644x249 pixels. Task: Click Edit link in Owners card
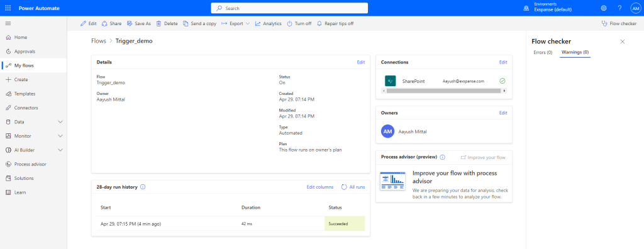coord(503,113)
